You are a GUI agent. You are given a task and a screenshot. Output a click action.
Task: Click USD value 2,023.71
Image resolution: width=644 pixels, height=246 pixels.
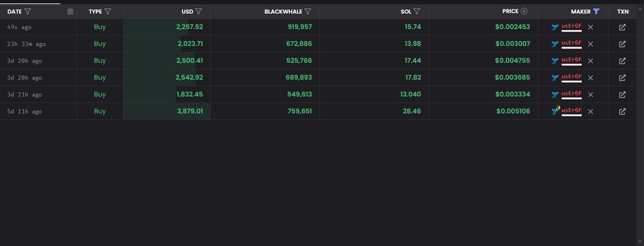pyautogui.click(x=189, y=44)
